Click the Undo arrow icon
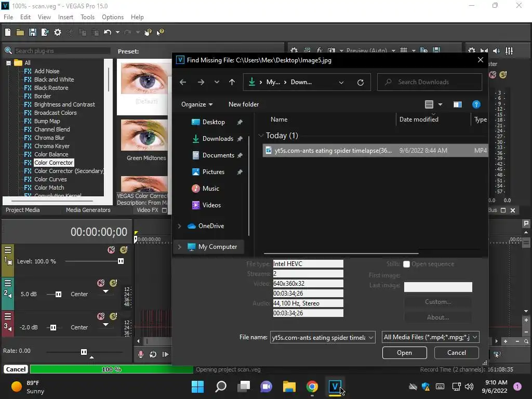Screen dimensions: 532x399 (108, 32)
